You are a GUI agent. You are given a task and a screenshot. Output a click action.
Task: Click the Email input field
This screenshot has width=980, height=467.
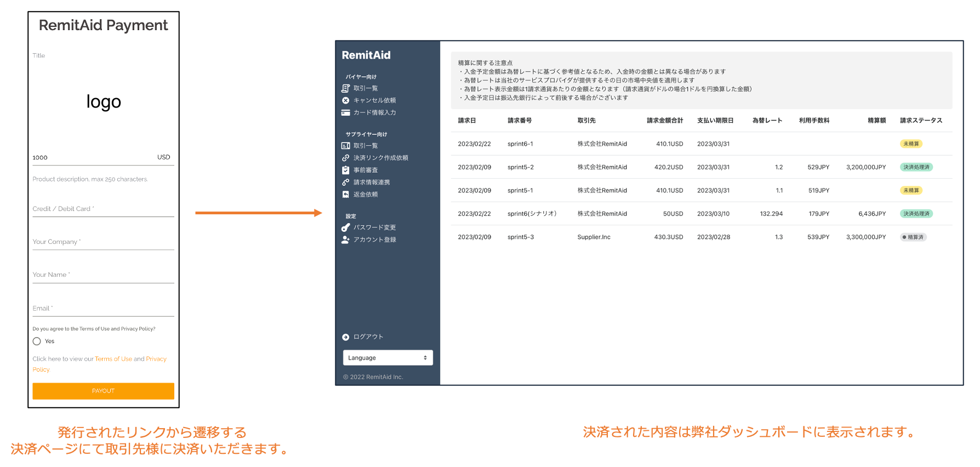click(x=103, y=309)
